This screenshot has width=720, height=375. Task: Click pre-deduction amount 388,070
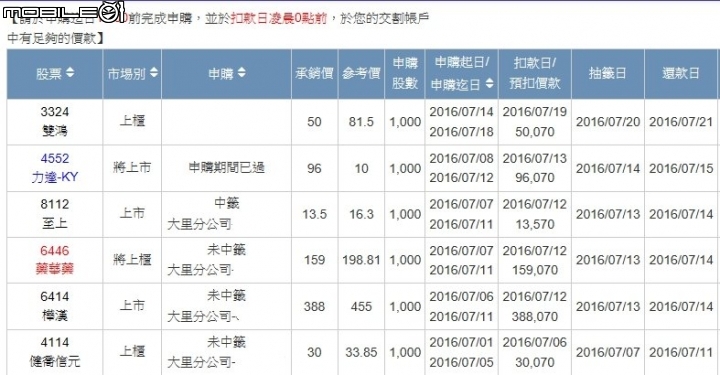(x=535, y=317)
